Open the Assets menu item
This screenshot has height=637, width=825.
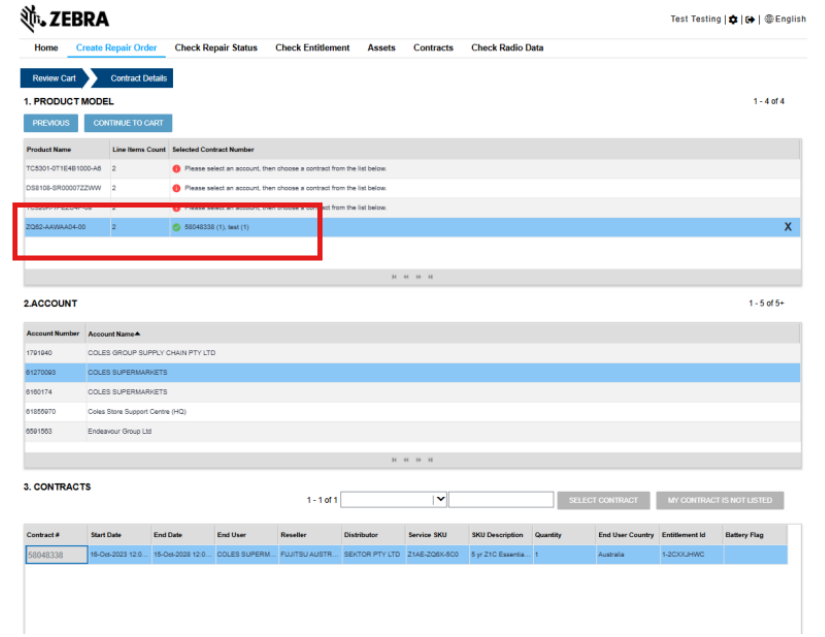click(x=381, y=48)
